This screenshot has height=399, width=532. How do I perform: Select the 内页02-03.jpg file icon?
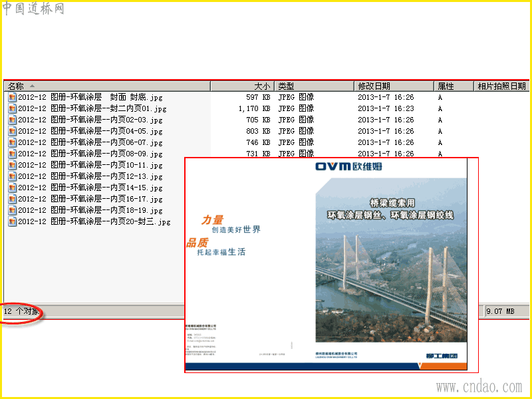tap(12, 120)
